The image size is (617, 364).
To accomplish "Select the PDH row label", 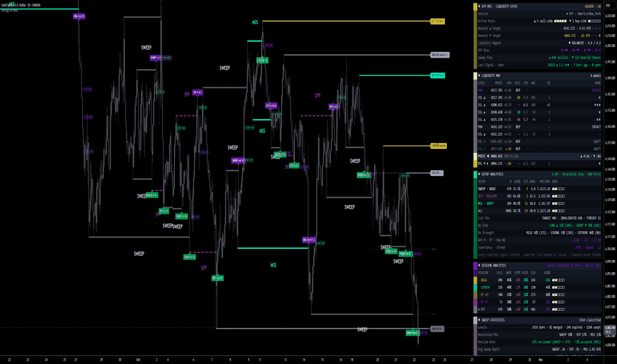I will click(x=480, y=127).
